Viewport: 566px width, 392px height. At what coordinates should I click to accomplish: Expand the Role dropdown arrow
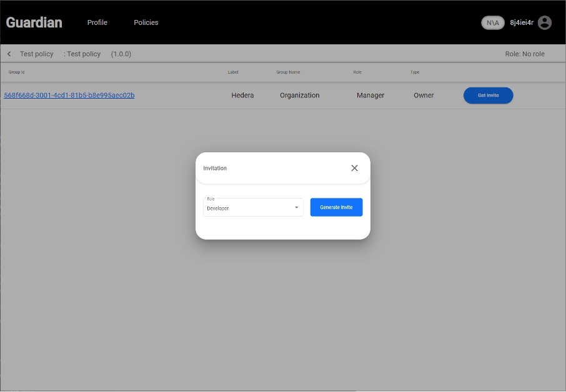pyautogui.click(x=297, y=207)
